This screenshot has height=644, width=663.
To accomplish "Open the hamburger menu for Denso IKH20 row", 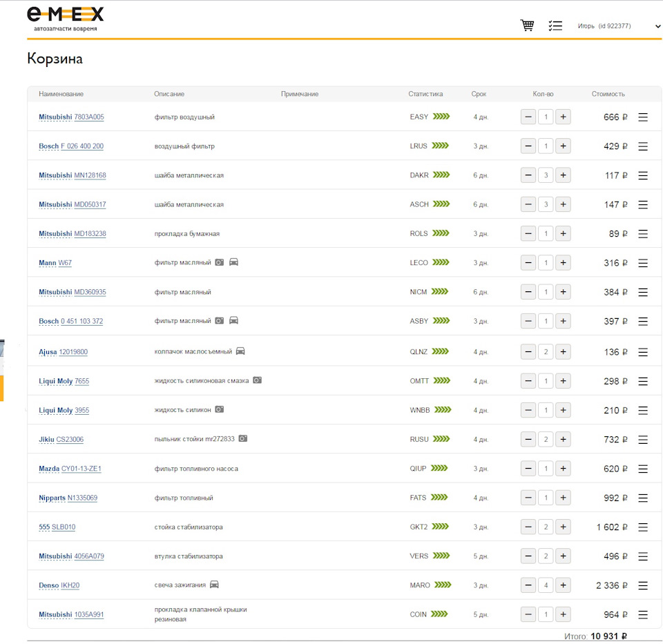I will coord(643,586).
